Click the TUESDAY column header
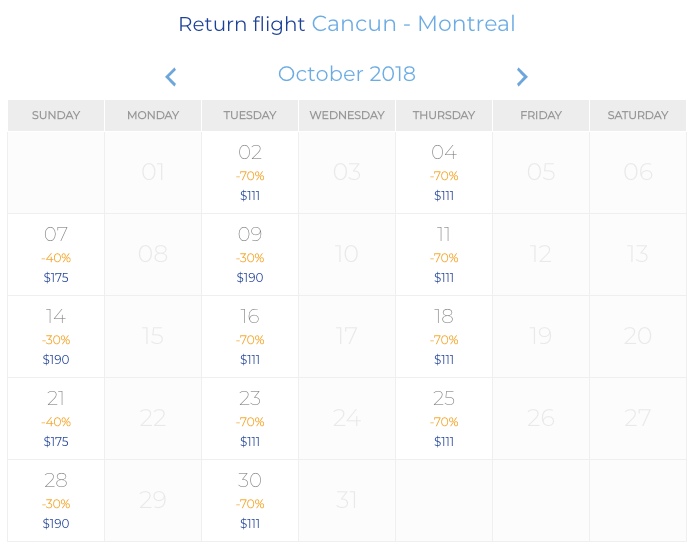 click(250, 115)
